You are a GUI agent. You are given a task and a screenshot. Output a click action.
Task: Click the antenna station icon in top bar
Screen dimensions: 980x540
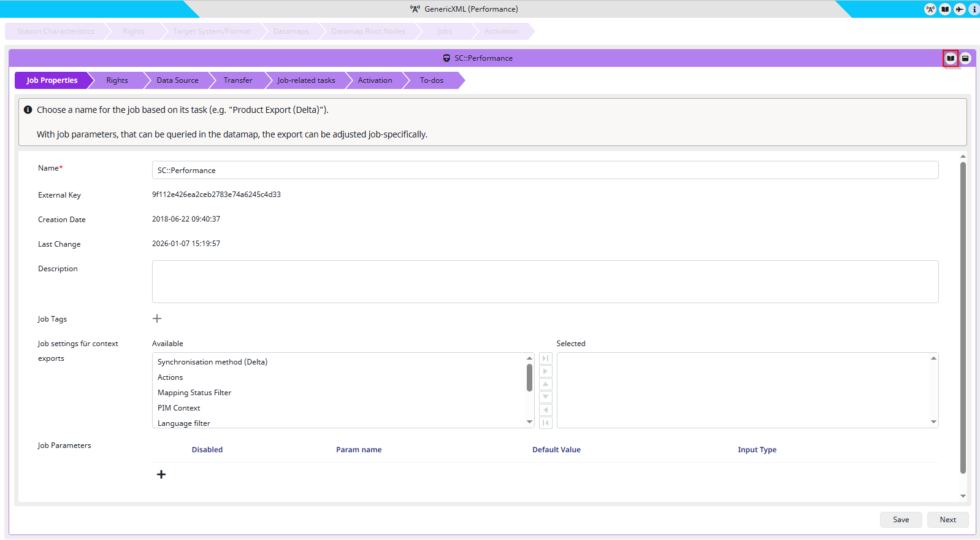[930, 9]
